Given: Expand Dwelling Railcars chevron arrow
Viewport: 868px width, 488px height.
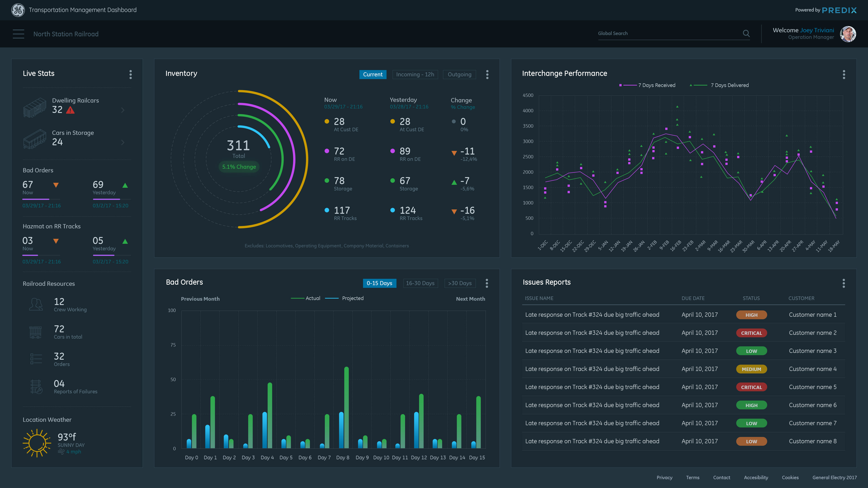Looking at the screenshot, I should [123, 110].
